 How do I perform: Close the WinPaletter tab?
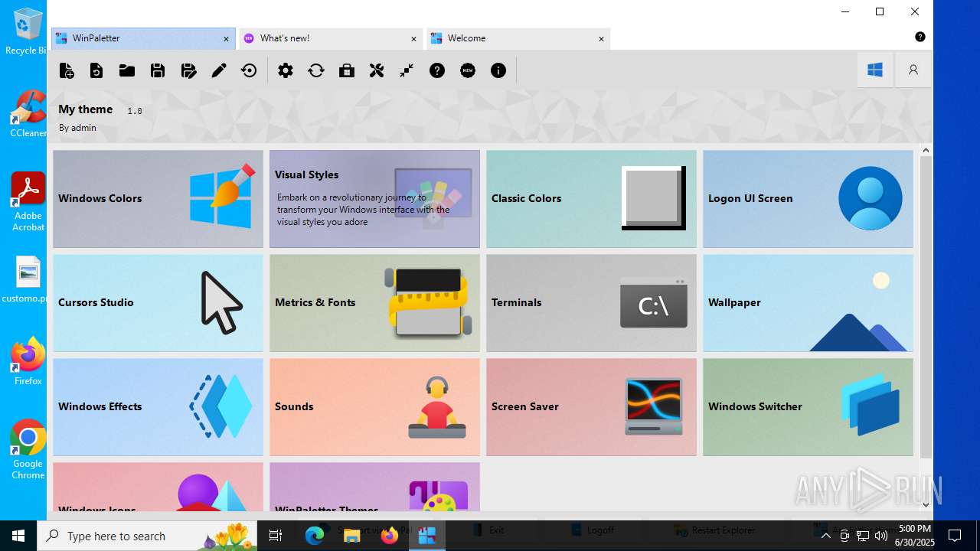(226, 38)
